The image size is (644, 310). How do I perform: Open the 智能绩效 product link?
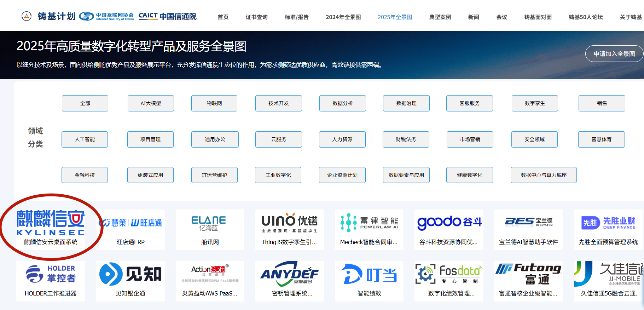369,293
